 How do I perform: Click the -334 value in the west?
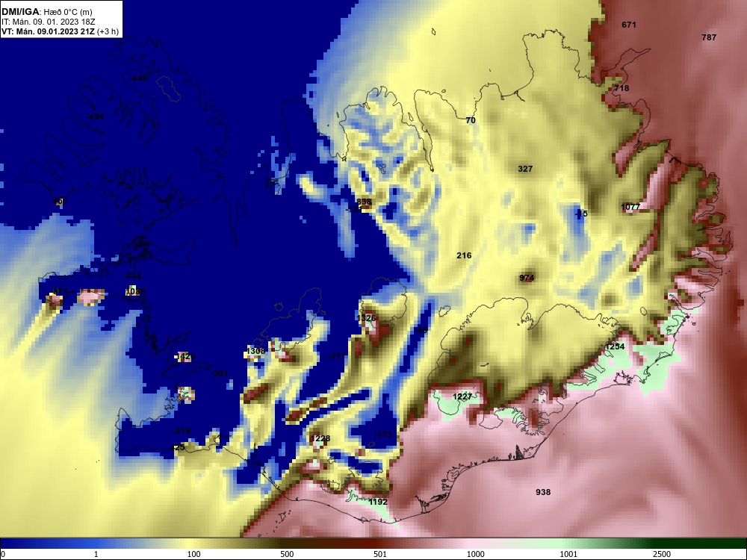tap(132, 276)
